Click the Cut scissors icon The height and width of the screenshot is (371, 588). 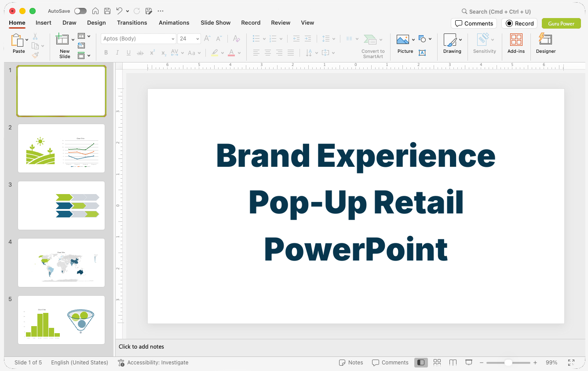coord(35,37)
